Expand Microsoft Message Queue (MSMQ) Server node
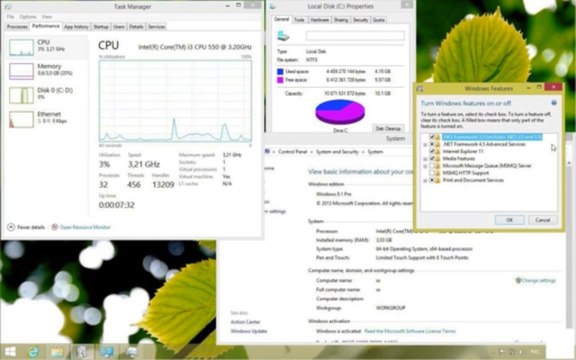 pos(425,166)
